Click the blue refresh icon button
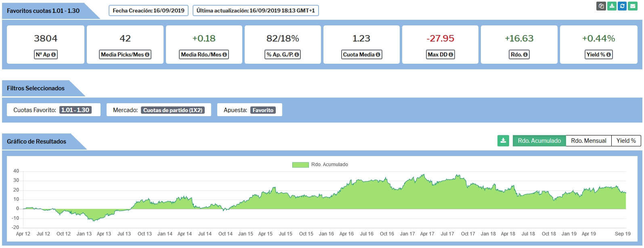The image size is (644, 248). coord(622,6)
